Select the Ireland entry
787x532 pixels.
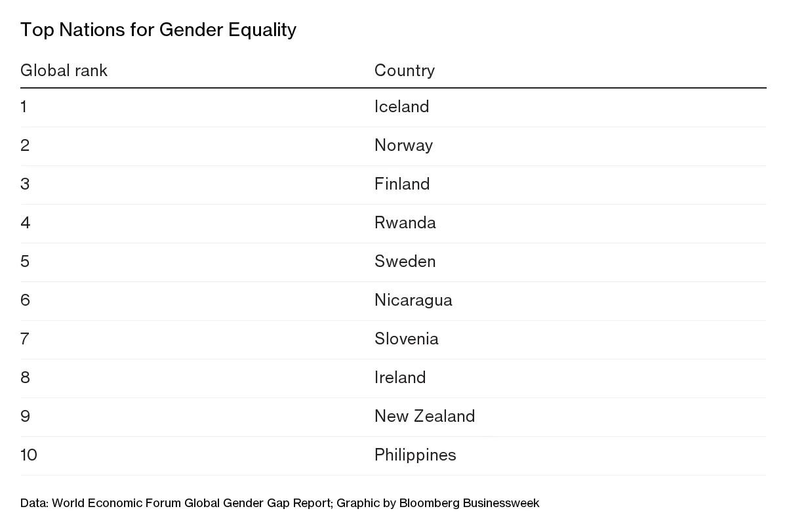(x=400, y=377)
